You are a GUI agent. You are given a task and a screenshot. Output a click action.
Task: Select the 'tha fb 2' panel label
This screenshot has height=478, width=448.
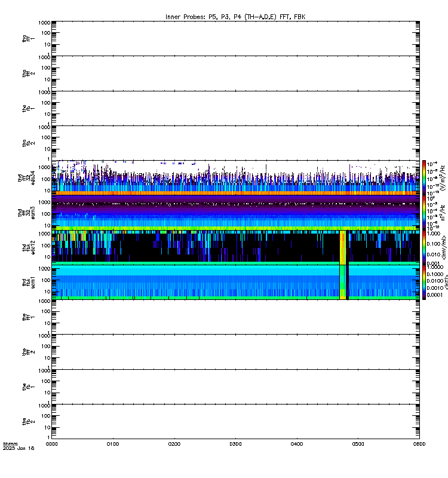28,143
